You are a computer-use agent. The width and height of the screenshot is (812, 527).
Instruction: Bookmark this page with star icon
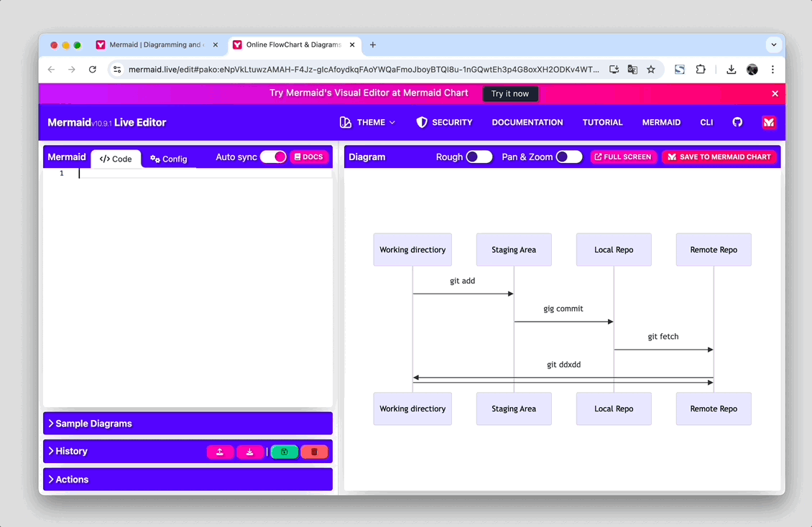(651, 70)
